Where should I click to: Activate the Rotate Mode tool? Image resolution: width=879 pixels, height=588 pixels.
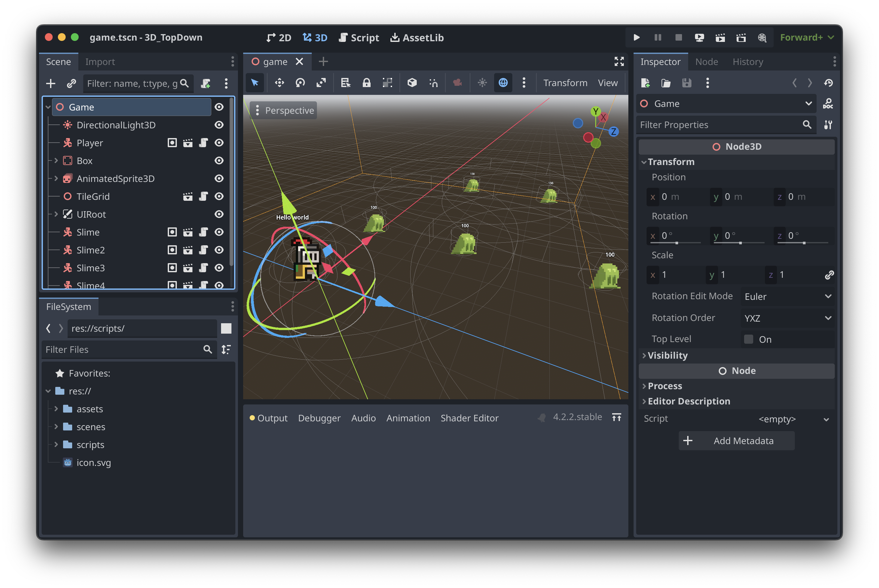pos(300,83)
